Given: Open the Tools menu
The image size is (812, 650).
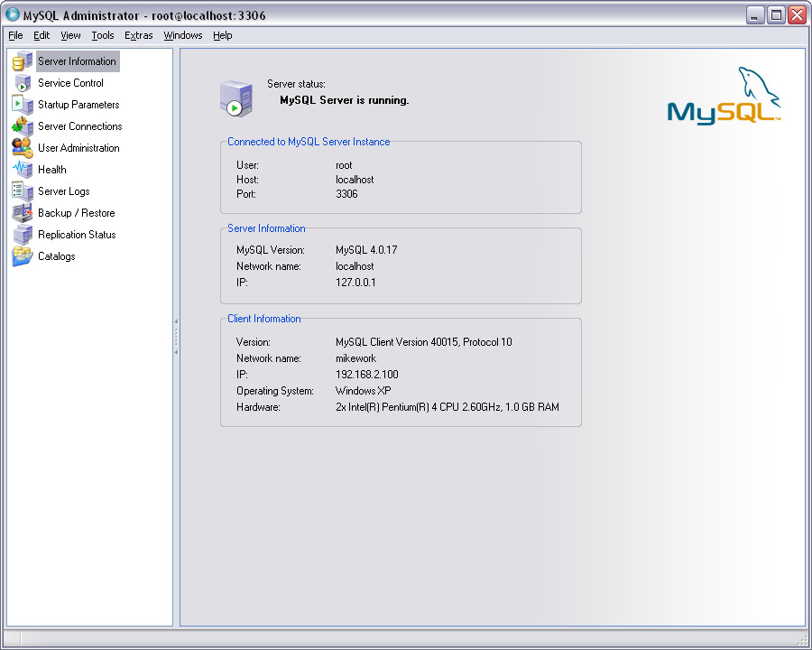Looking at the screenshot, I should 103,35.
